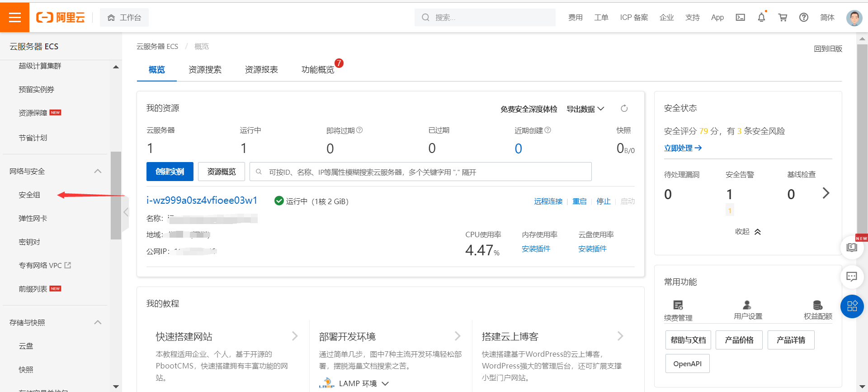868x392 pixels.
Task: Open the notification bell
Action: [761, 18]
